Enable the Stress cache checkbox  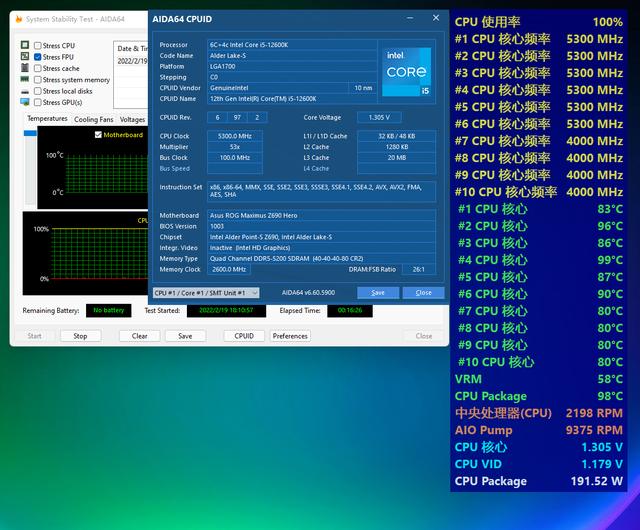click(38, 68)
